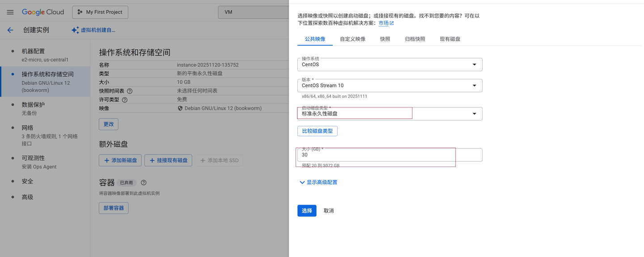Switch to the 公共映像 tab
This screenshot has width=644, height=257.
tap(315, 39)
